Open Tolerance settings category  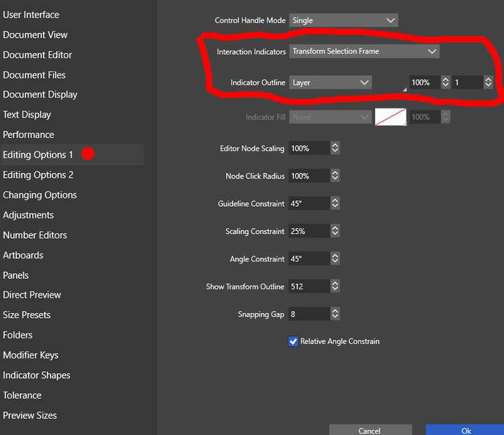(x=22, y=395)
